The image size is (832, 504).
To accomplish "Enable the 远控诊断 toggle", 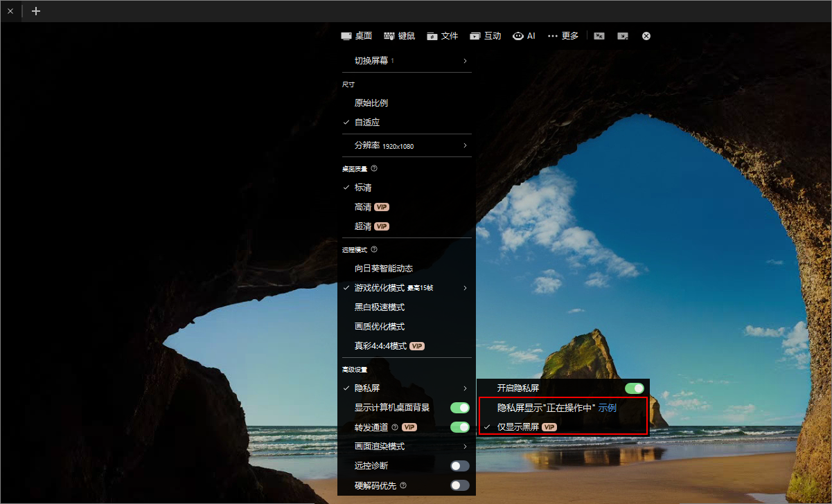I will [x=459, y=466].
